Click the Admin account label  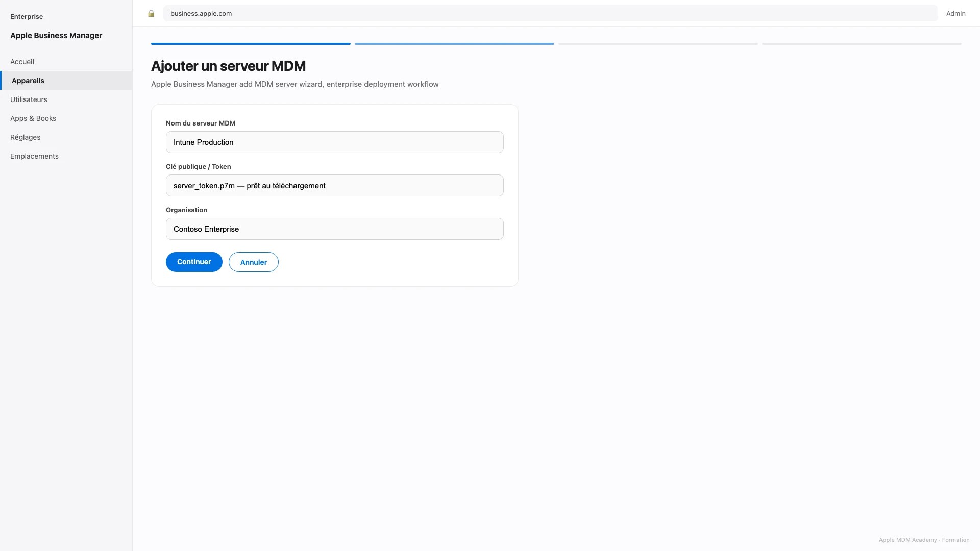pos(955,14)
